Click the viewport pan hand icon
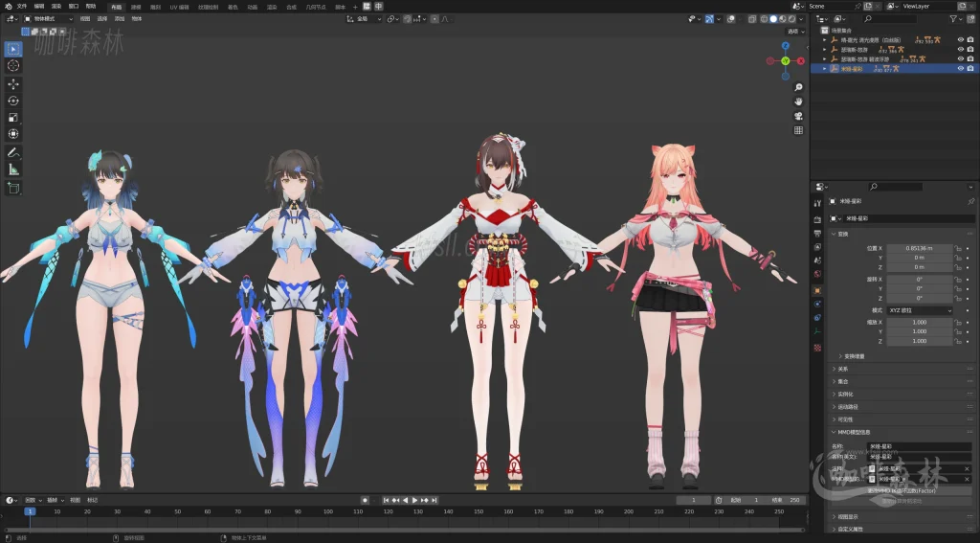The image size is (980, 543). [x=798, y=102]
